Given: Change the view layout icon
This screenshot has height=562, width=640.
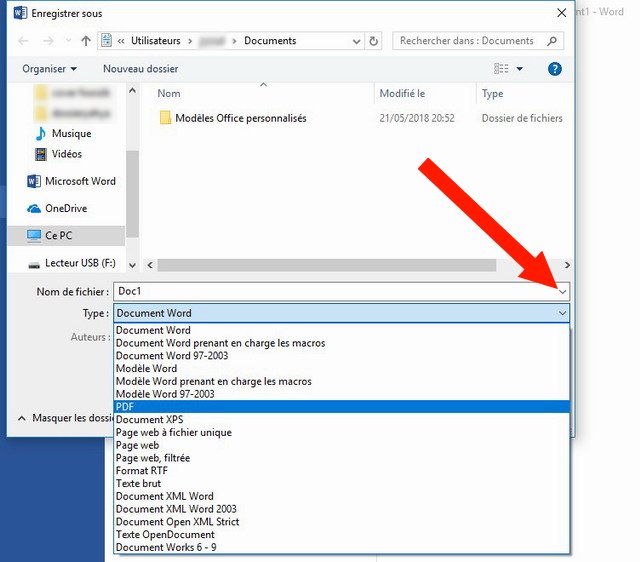Looking at the screenshot, I should [x=502, y=69].
